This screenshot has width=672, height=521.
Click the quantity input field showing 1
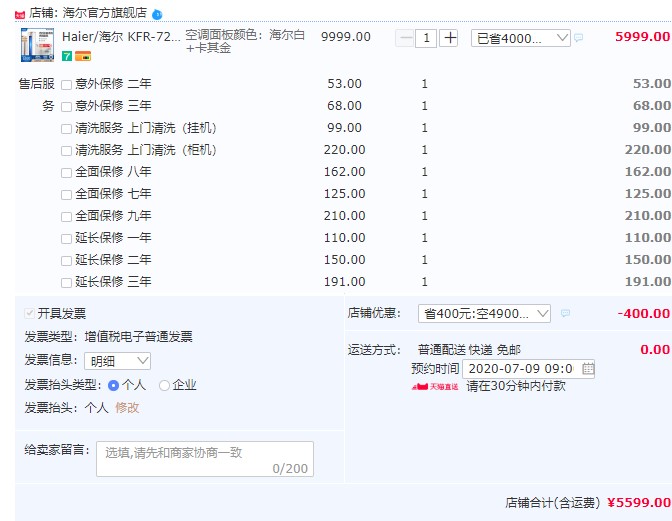(x=426, y=38)
